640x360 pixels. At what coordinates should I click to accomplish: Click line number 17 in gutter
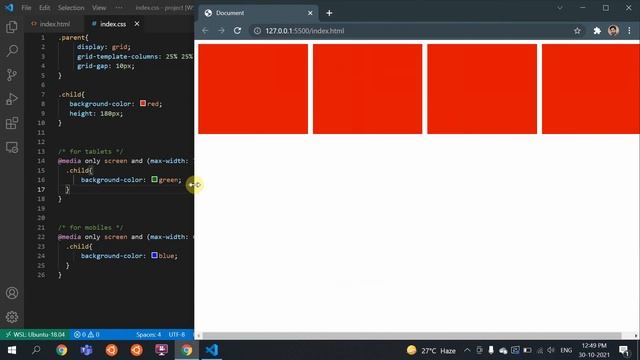pos(41,189)
